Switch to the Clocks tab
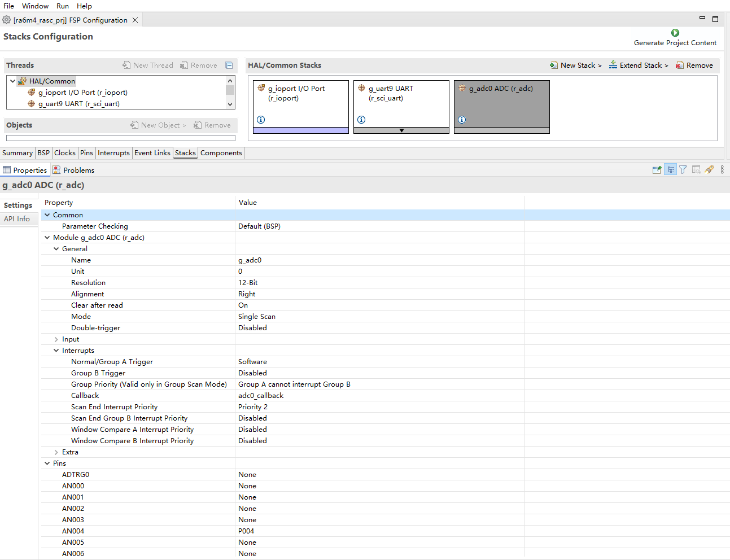The height and width of the screenshot is (560, 730). [65, 153]
